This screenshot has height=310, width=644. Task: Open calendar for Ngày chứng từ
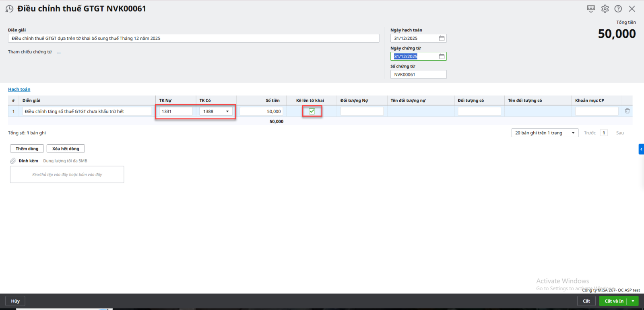tap(442, 56)
